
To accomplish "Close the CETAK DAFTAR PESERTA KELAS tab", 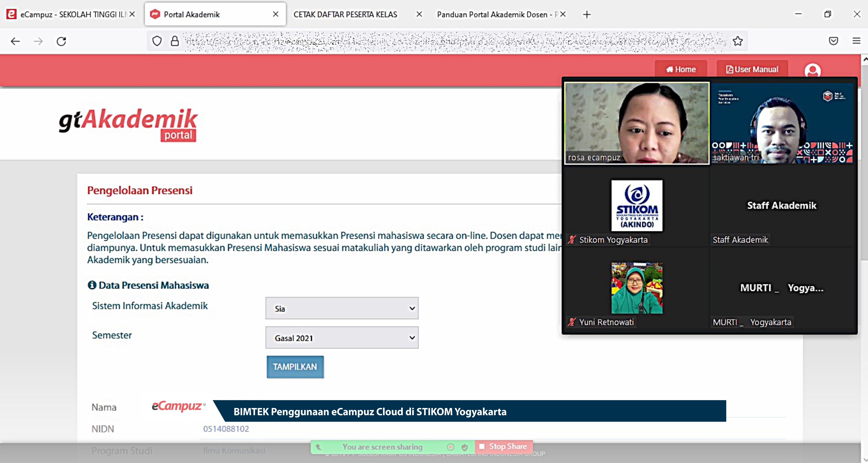I will (x=419, y=14).
